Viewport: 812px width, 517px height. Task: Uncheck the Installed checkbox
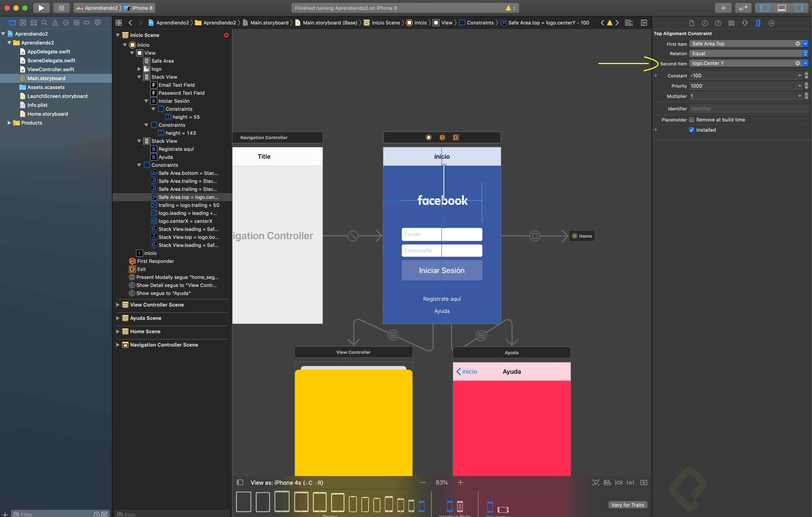692,130
